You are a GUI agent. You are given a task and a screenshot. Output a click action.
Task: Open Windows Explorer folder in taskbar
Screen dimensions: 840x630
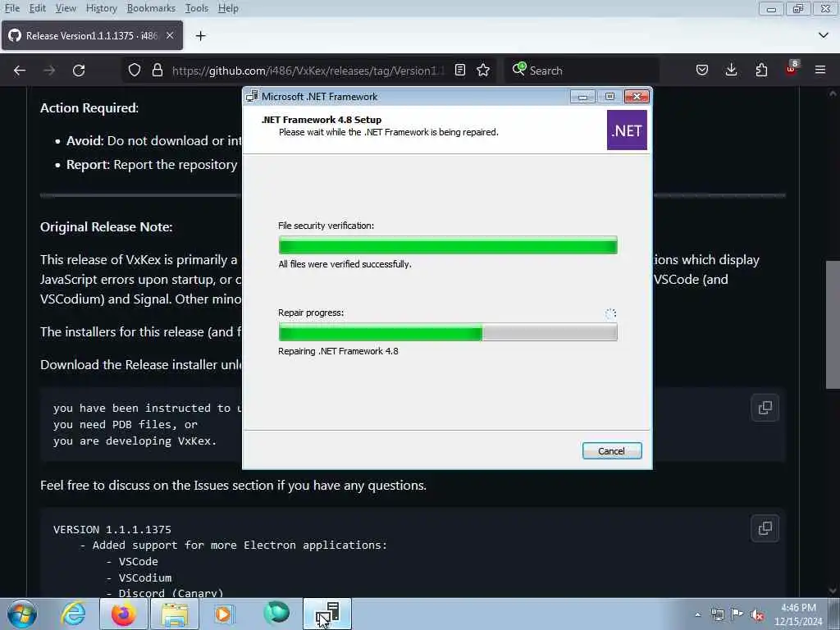(x=175, y=614)
